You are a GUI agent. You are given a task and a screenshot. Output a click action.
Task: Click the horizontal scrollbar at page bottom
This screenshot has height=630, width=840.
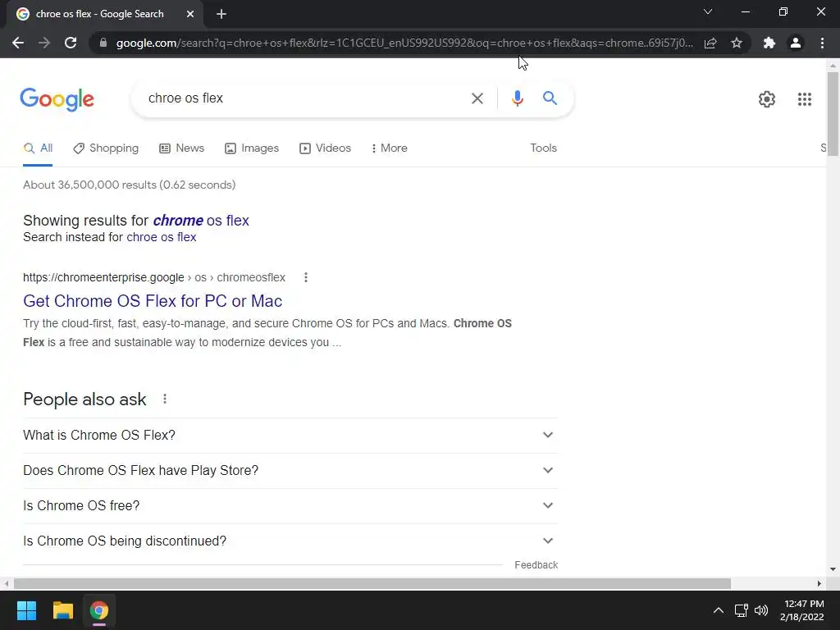[372, 583]
